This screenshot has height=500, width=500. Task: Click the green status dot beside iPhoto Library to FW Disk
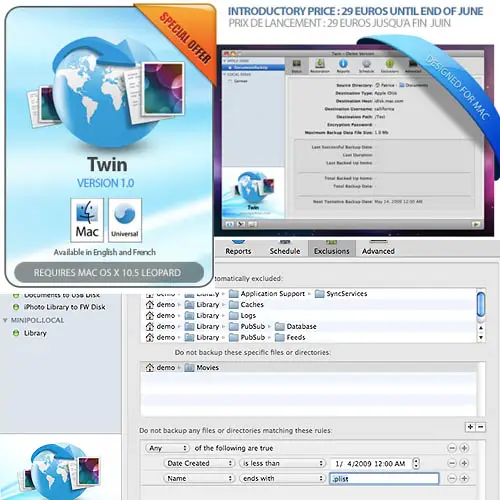[16, 307]
